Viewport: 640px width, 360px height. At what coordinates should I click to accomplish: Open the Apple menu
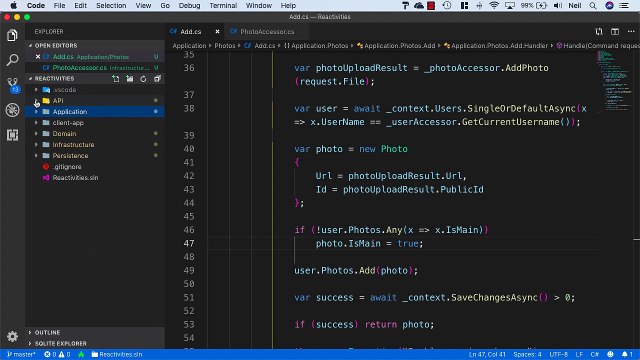tap(13, 5)
